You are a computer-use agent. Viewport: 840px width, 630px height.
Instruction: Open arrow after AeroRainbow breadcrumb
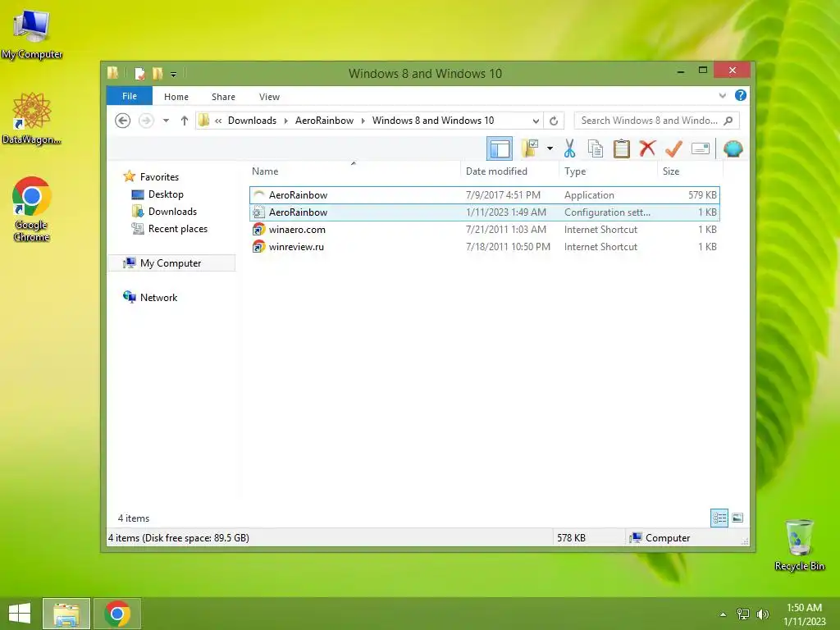(x=363, y=121)
